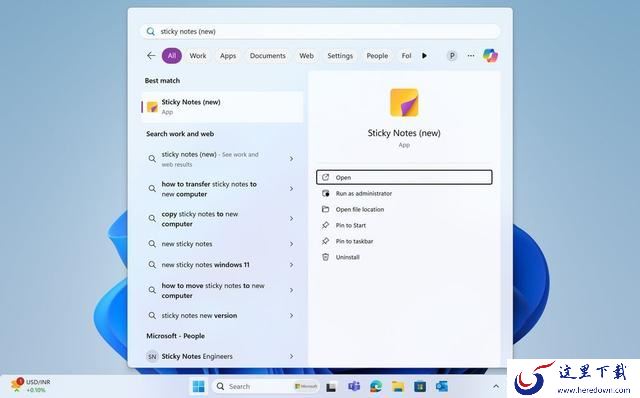Click the taskbar Search box

pyautogui.click(x=267, y=386)
